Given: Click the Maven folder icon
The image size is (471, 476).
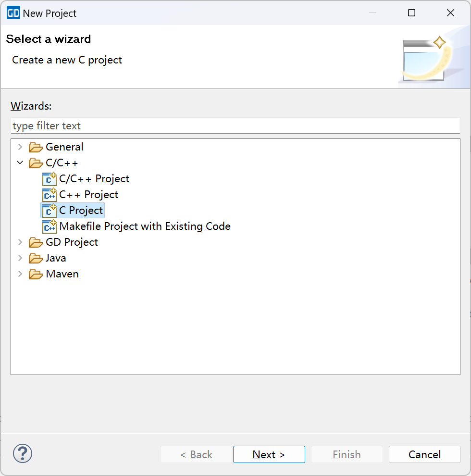Looking at the screenshot, I should pyautogui.click(x=36, y=274).
